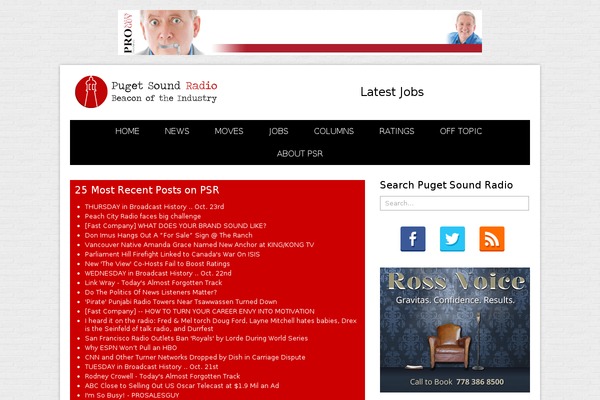Open THURSDAY in Broadcast History Oct. 23rd post

tap(154, 207)
